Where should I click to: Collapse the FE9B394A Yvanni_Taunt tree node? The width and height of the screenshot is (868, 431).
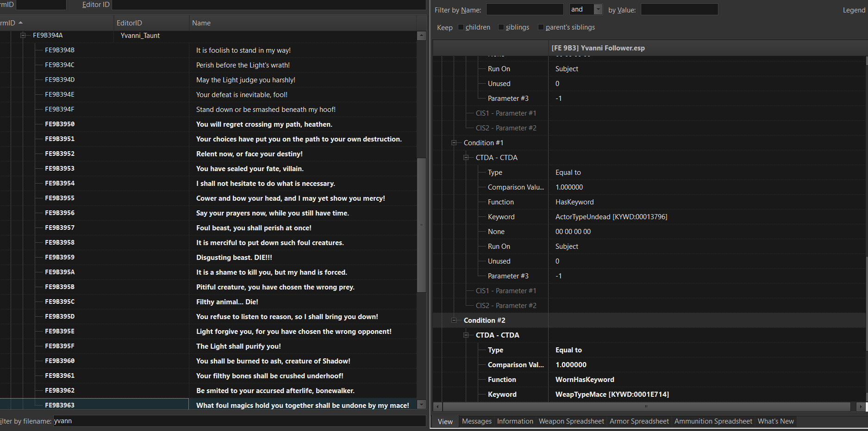click(x=22, y=35)
